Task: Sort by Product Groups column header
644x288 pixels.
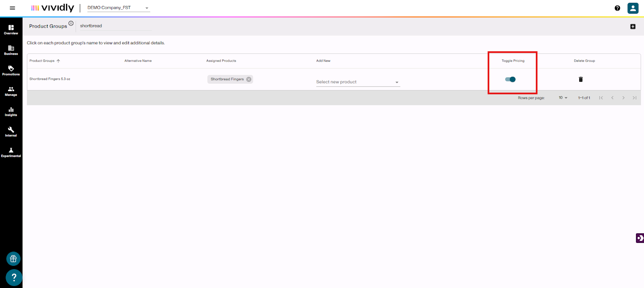Action: point(42,61)
